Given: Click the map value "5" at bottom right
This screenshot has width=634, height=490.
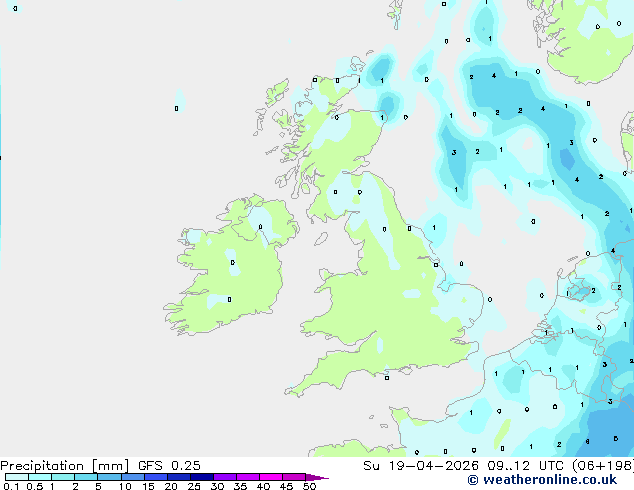Looking at the screenshot, I should click(x=615, y=439).
